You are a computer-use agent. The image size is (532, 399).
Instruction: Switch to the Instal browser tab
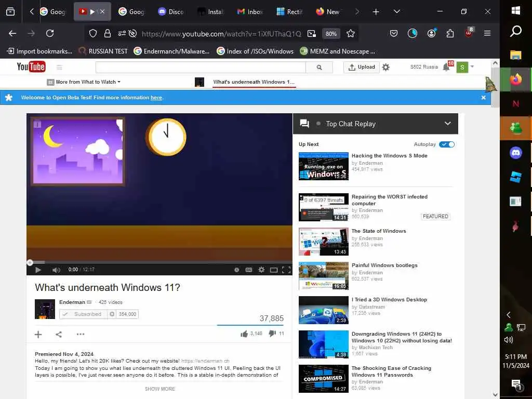(210, 11)
